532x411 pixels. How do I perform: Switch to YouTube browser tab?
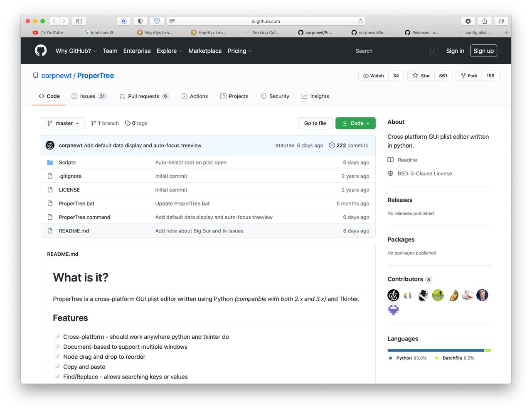click(48, 32)
